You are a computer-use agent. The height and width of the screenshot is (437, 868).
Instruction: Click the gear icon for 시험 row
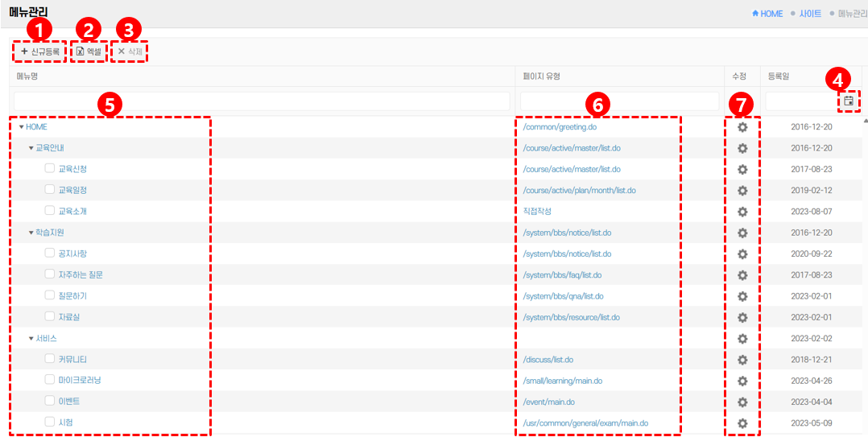(x=742, y=423)
